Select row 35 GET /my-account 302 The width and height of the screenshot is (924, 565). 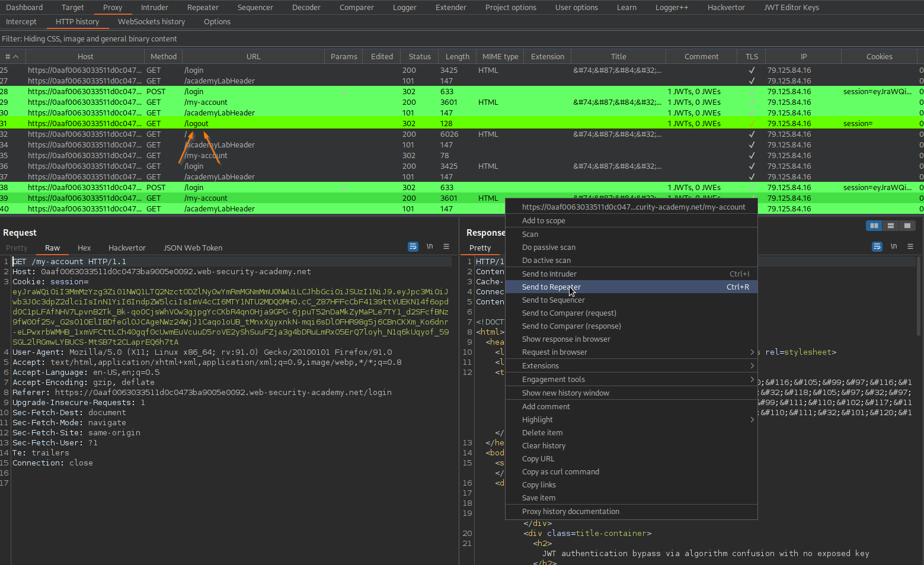coord(462,156)
